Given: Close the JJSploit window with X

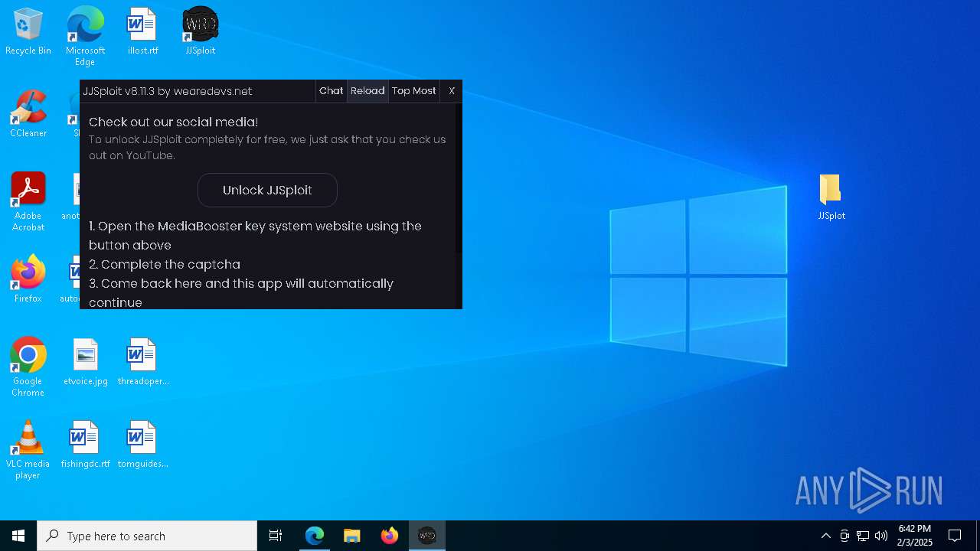Looking at the screenshot, I should pyautogui.click(x=452, y=90).
